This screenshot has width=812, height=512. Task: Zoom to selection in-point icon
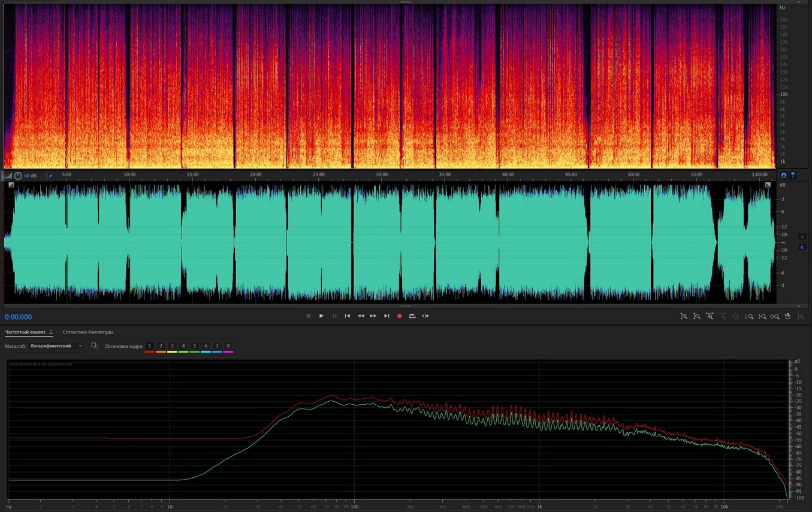tap(749, 316)
